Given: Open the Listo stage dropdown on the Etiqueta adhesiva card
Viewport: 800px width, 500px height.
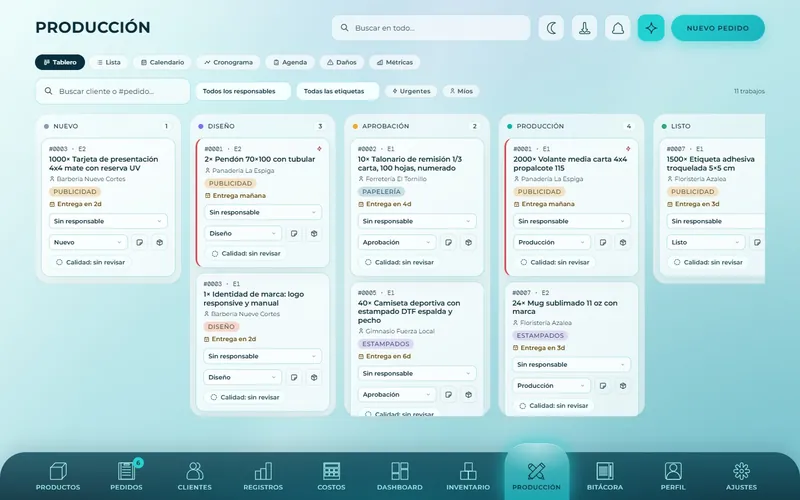Looking at the screenshot, I should coord(706,242).
